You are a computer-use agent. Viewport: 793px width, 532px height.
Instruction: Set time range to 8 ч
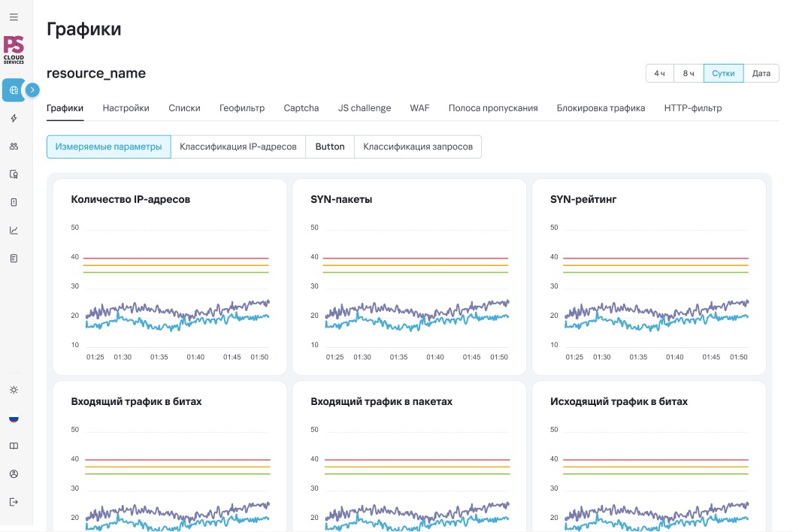click(689, 74)
